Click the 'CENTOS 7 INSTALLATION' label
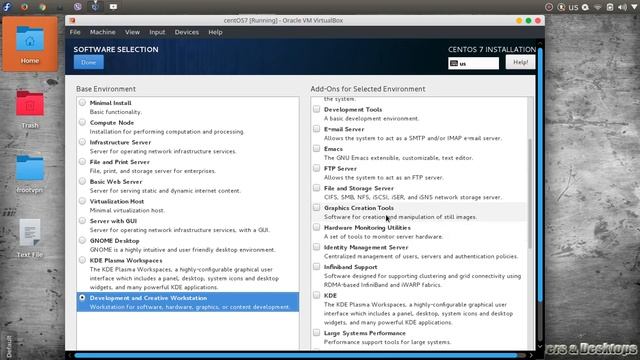The height and width of the screenshot is (360, 640). click(x=492, y=49)
